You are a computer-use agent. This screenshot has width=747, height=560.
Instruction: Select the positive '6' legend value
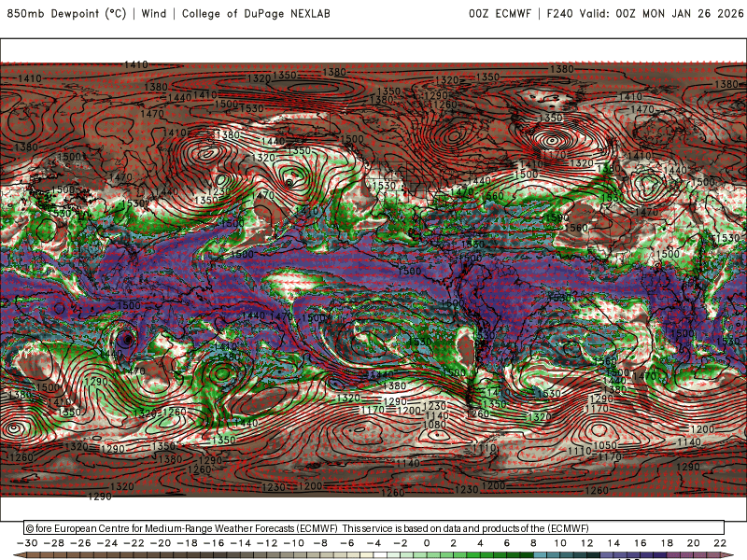[506, 543]
